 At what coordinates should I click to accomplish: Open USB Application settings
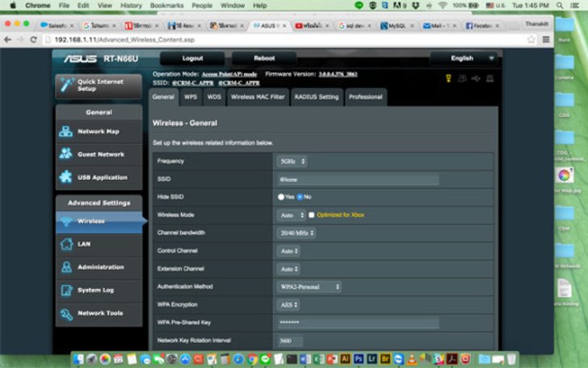[99, 178]
